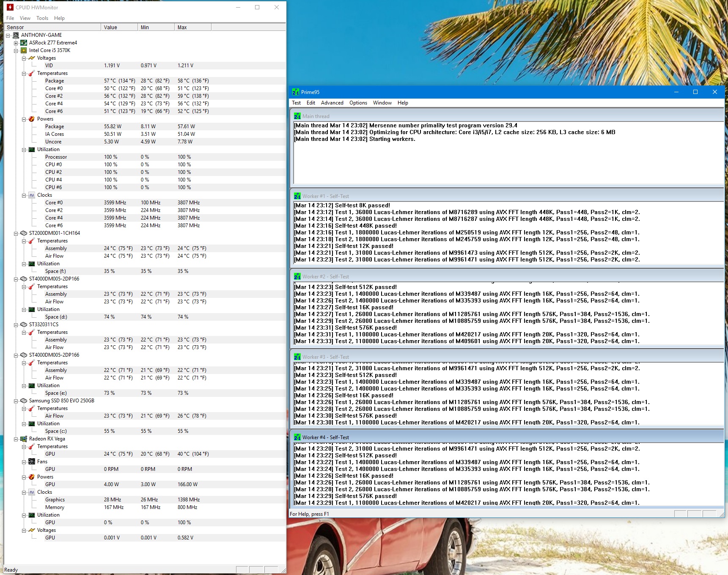728x575 pixels.
Task: Expand the ASRock Z77 Extreme4 node
Action: tap(16, 43)
